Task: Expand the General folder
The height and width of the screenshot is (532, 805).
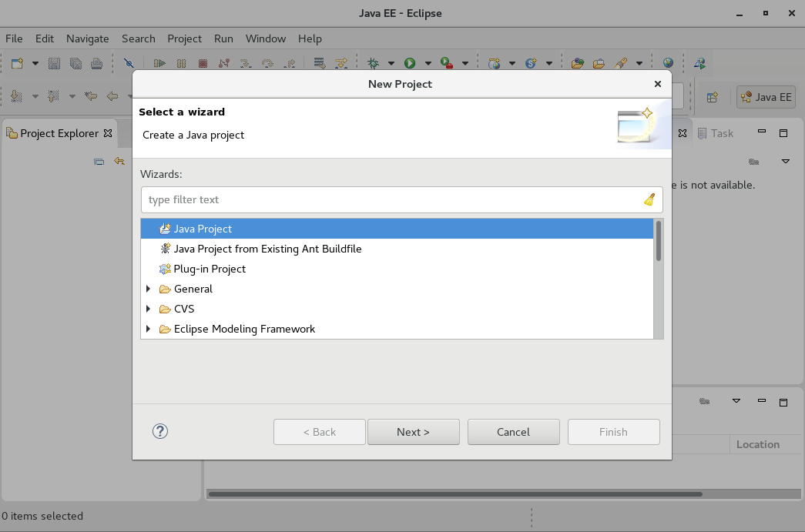Action: [x=149, y=289]
